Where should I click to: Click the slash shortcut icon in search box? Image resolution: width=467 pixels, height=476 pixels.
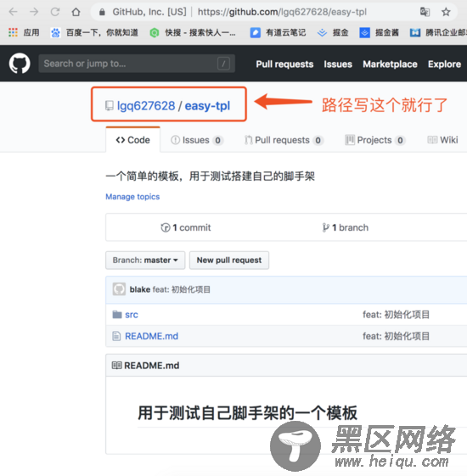[x=223, y=64]
